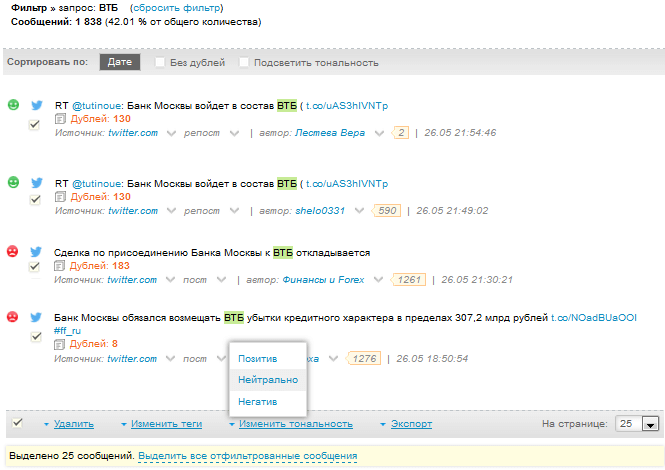Open репост type dropdown in shelo0331 row
Image resolution: width=665 pixels, height=470 pixels.
coord(234,211)
